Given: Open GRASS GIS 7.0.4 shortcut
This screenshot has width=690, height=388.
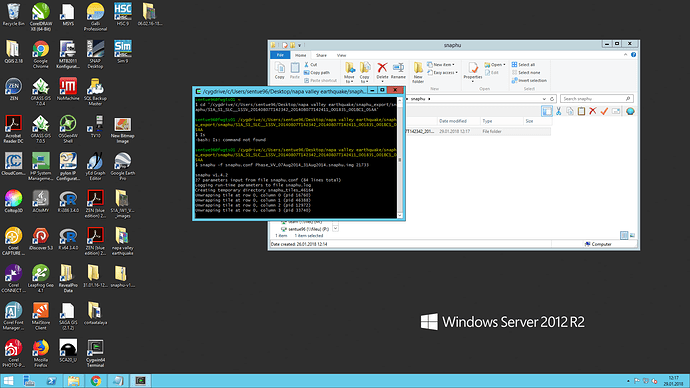Looking at the screenshot, I should click(x=40, y=92).
